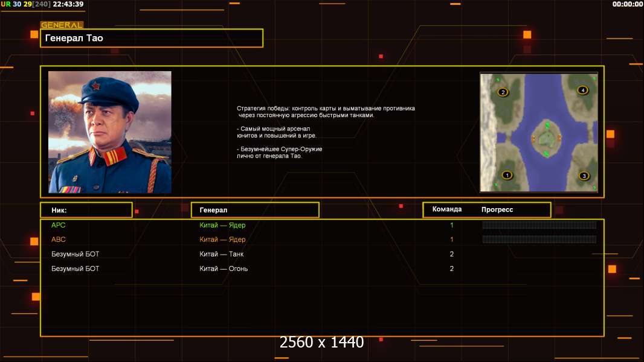Click the second Безумный БОТ entry with Огонь
The width and height of the screenshot is (644, 362).
click(75, 268)
